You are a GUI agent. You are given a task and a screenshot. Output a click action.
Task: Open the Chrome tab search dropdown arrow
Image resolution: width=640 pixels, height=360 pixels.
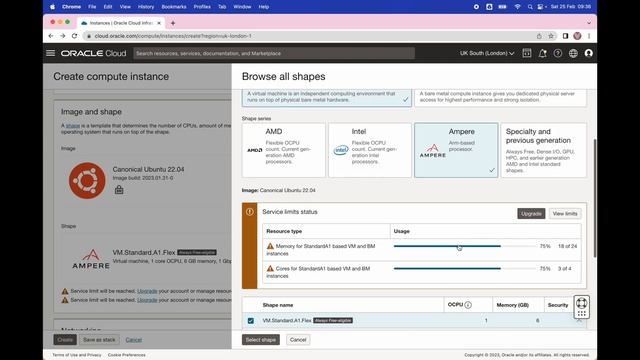(x=589, y=23)
